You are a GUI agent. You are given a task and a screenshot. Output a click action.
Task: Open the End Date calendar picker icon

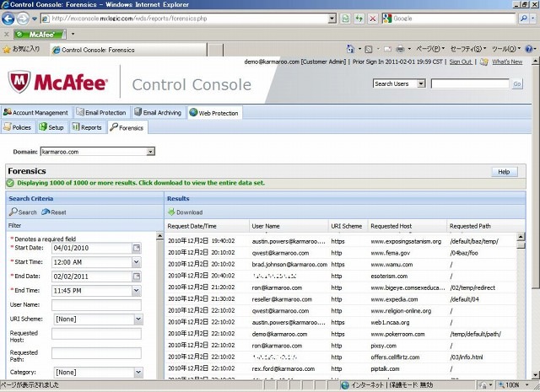(137, 277)
